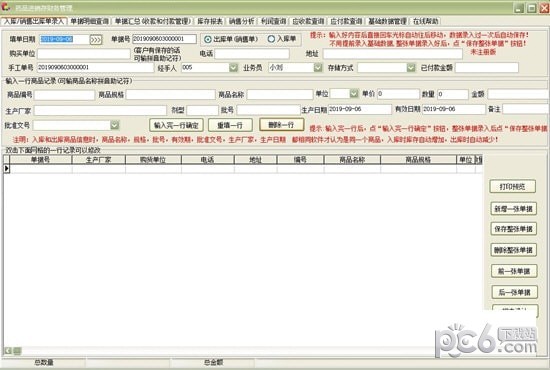Open the 单位 combo box
Image resolution: width=550 pixels, height=370 pixels.
click(x=354, y=94)
